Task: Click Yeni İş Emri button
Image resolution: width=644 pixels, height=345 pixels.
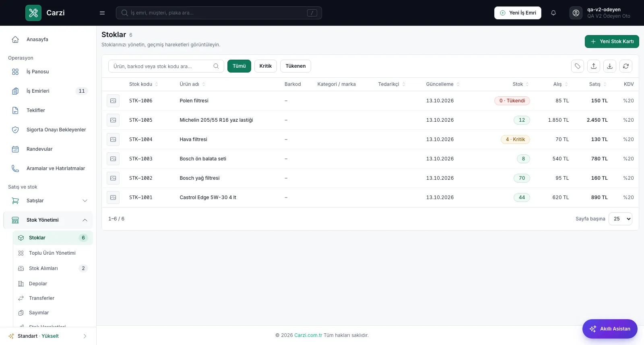Action: pyautogui.click(x=518, y=13)
